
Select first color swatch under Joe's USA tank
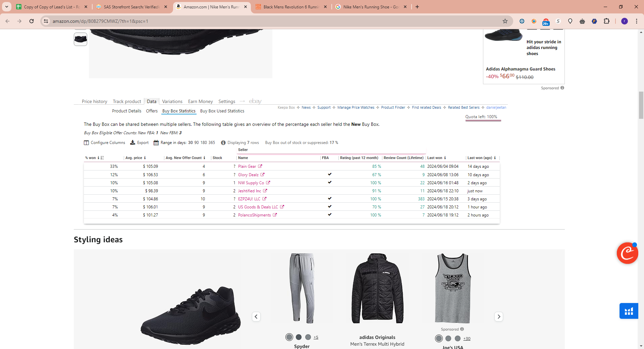coord(439,338)
